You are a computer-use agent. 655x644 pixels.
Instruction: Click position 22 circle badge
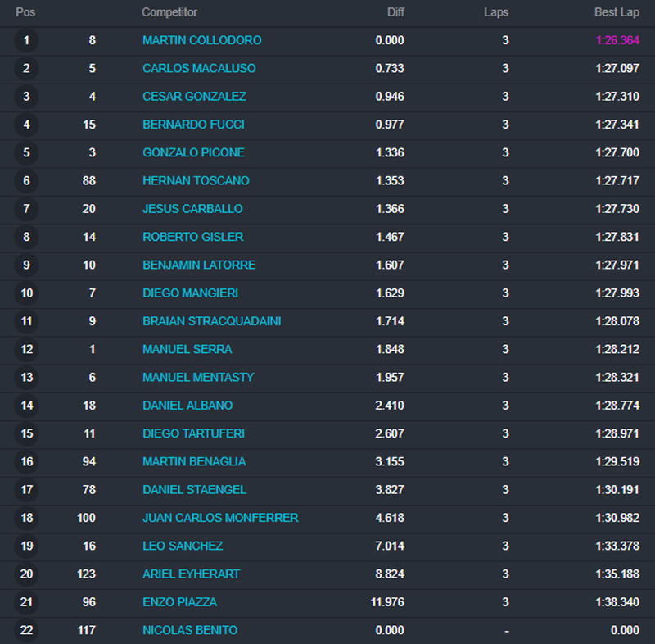point(26,630)
